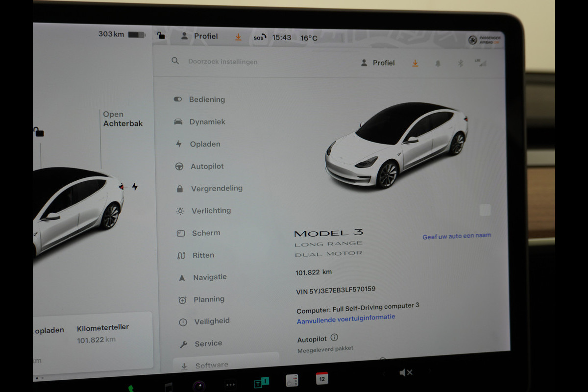Open the calendar app in the dock
Viewport: 588px width, 392px height.
click(322, 378)
